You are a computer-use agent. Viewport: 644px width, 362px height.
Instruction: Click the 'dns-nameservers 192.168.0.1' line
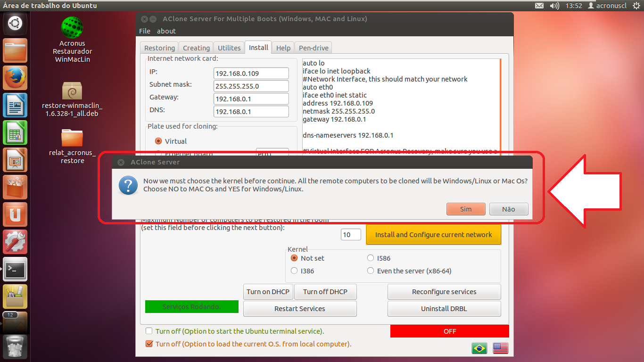pos(348,135)
